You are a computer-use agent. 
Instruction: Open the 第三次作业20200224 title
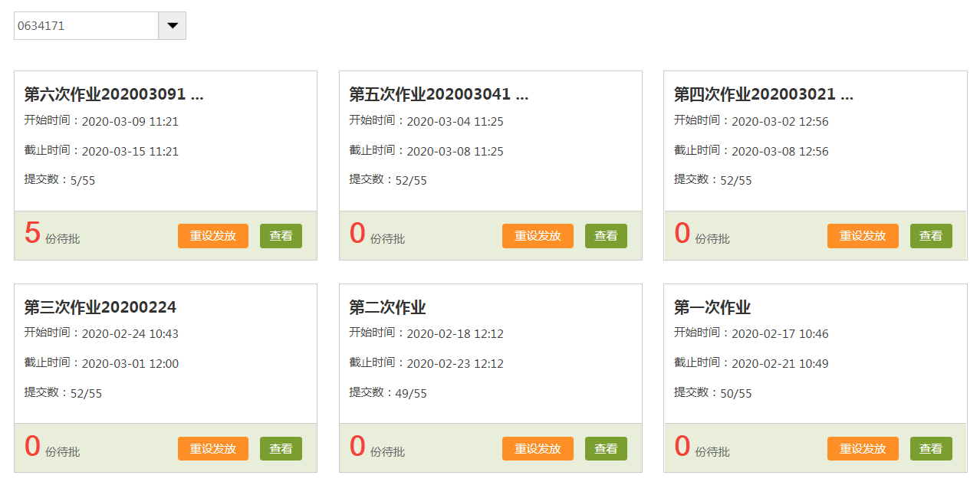click(100, 307)
